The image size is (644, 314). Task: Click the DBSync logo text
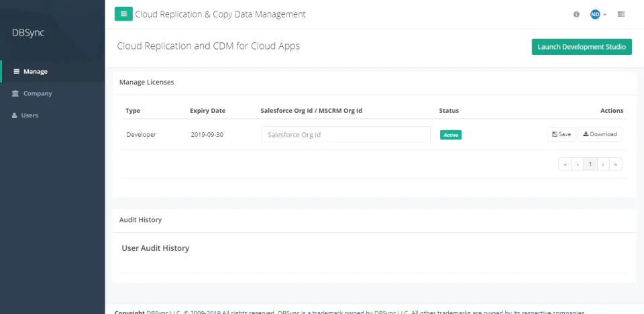pyautogui.click(x=28, y=33)
